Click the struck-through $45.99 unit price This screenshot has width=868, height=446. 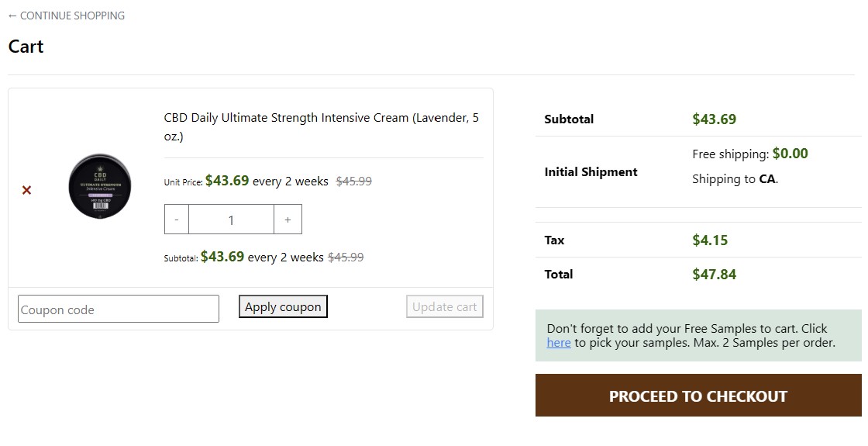point(353,182)
